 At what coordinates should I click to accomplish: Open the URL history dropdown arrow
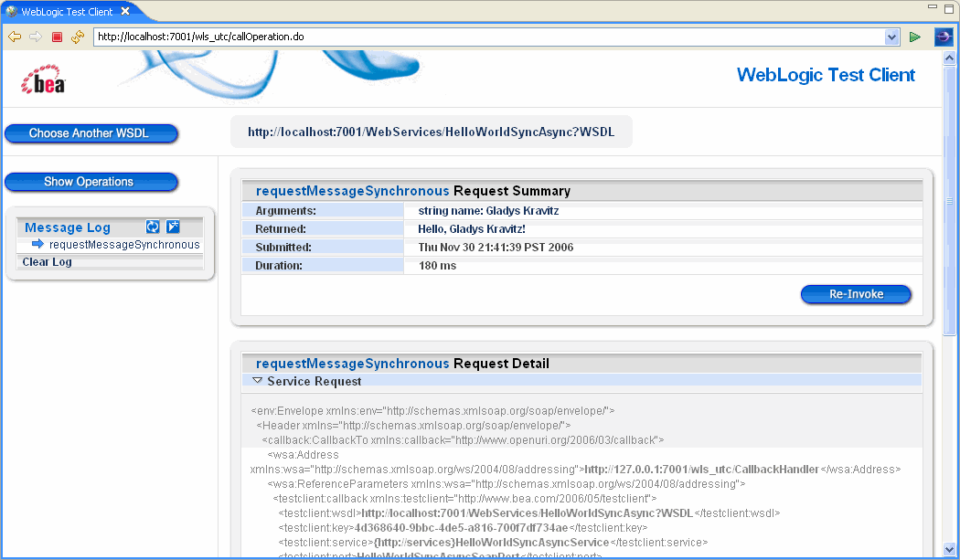click(x=891, y=37)
